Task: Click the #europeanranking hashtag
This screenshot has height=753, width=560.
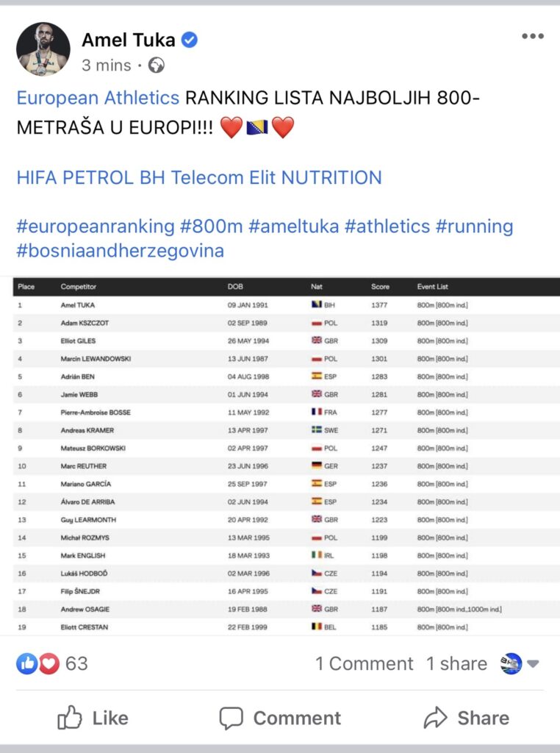Action: pos(96,226)
